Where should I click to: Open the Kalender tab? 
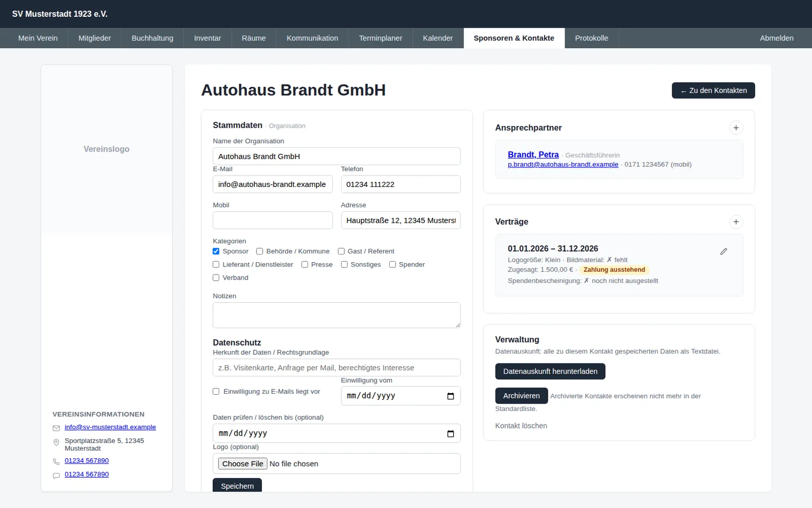click(x=438, y=38)
